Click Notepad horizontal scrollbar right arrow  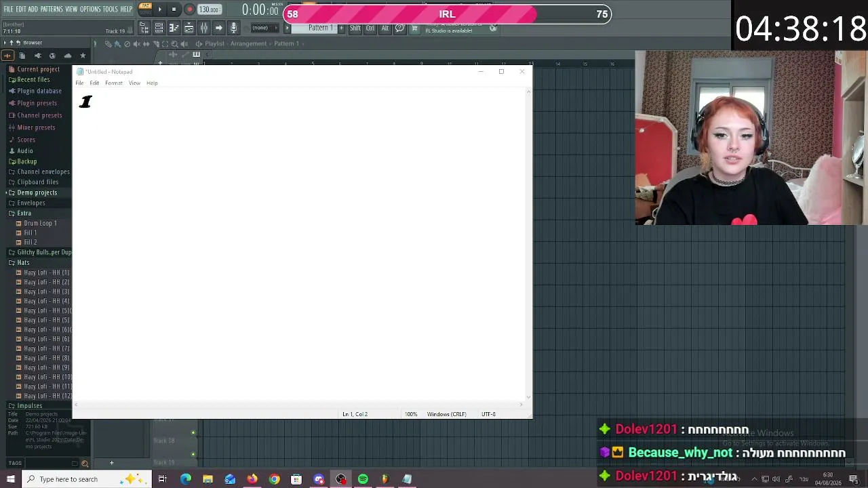521,405
